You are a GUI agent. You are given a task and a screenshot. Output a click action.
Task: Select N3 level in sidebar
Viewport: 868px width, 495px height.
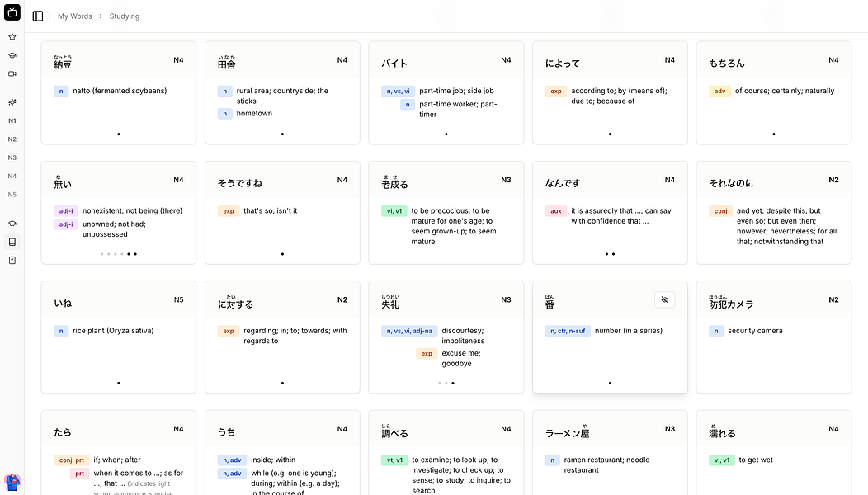coord(12,158)
